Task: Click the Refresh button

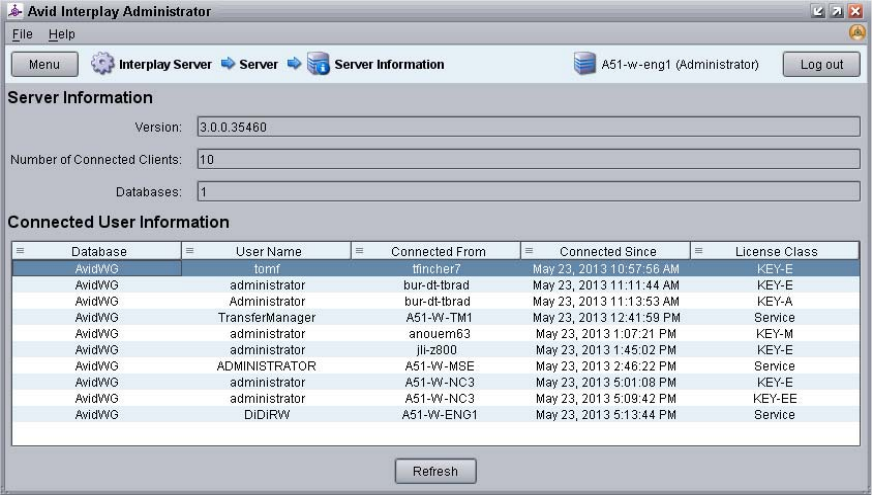Action: (435, 471)
